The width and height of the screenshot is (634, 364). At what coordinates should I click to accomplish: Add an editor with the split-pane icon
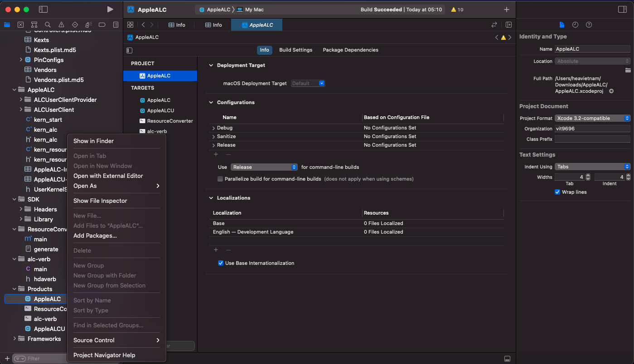click(508, 25)
